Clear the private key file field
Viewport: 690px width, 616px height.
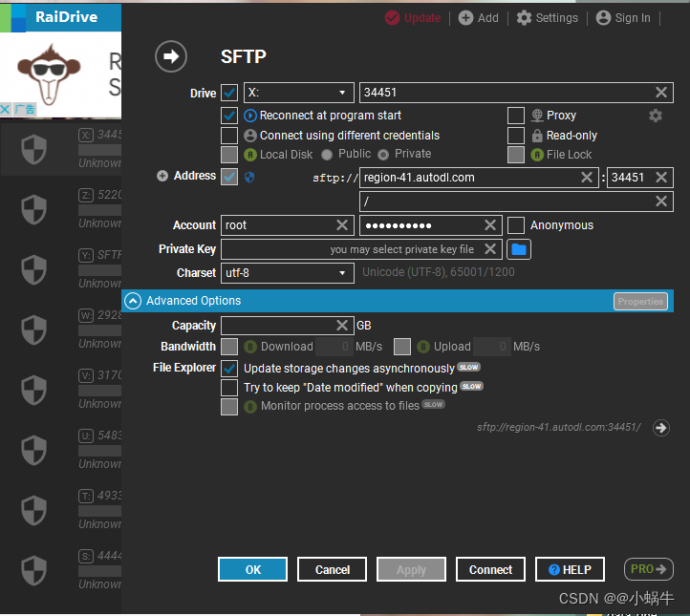[490, 249]
